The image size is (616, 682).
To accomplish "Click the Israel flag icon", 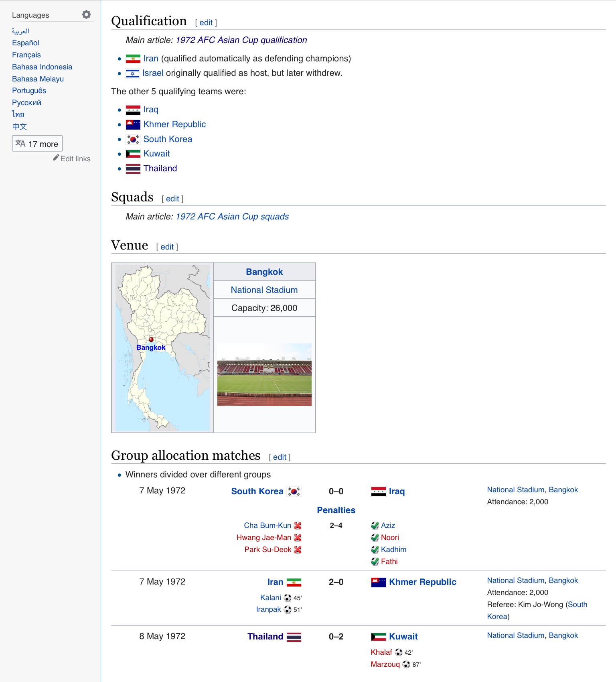I will coord(132,73).
